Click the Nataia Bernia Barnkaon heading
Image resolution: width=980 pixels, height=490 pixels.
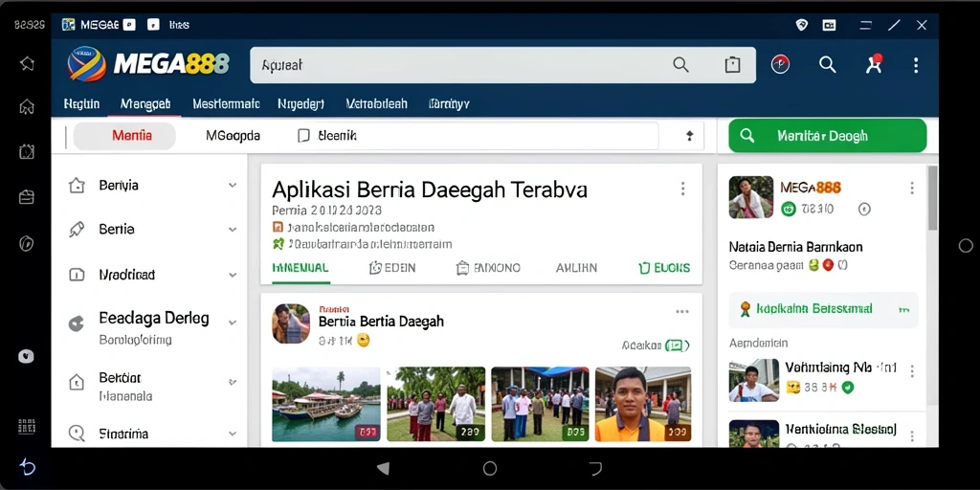(x=795, y=247)
